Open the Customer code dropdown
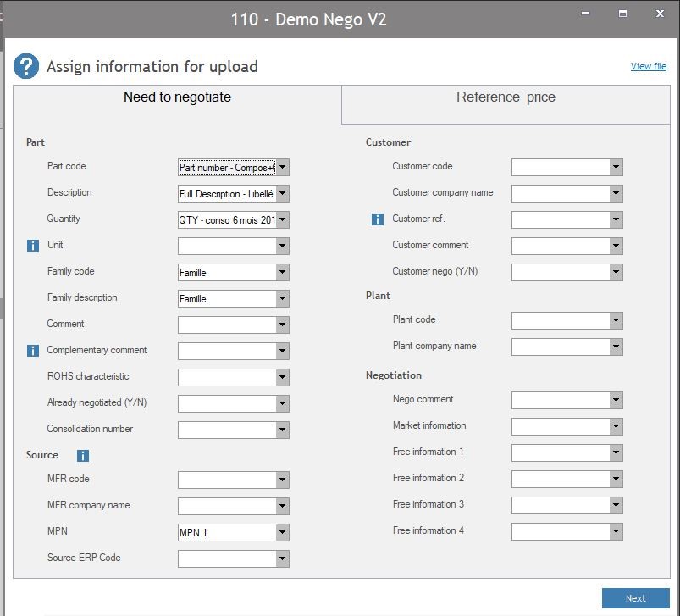 616,168
